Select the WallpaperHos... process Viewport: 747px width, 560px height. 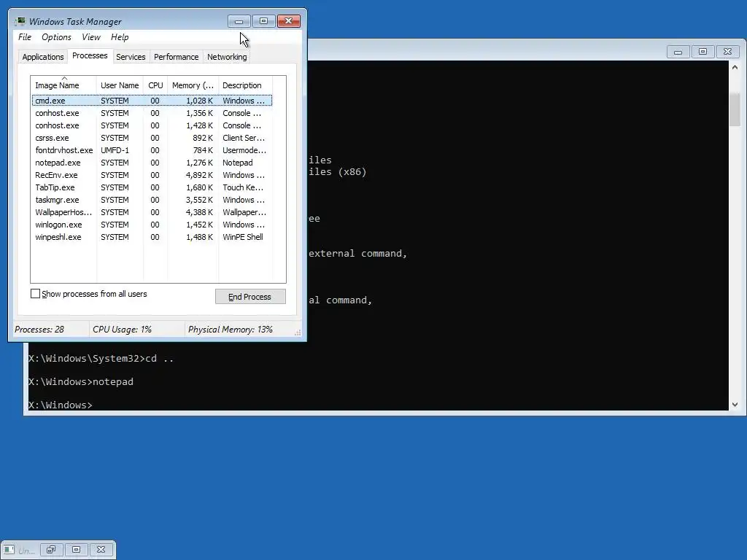152,212
